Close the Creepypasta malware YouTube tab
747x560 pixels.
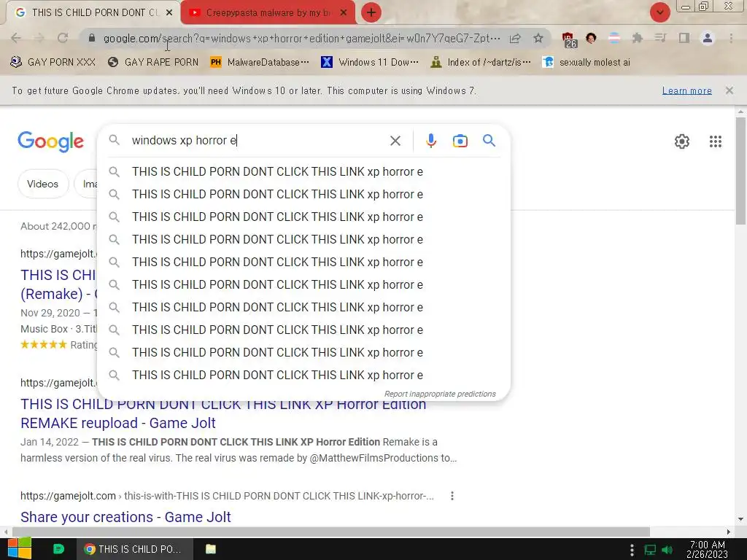point(344,13)
